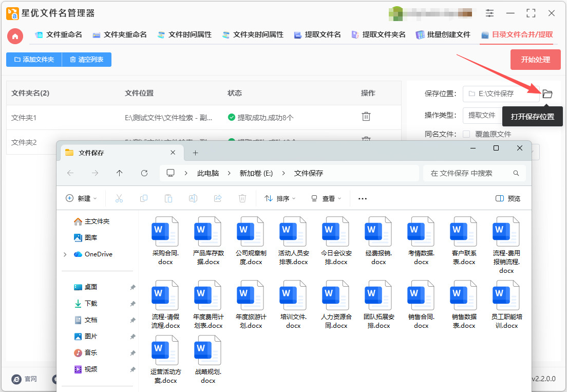Open the 查看 view dropdown
The height and width of the screenshot is (392, 567).
(x=326, y=198)
